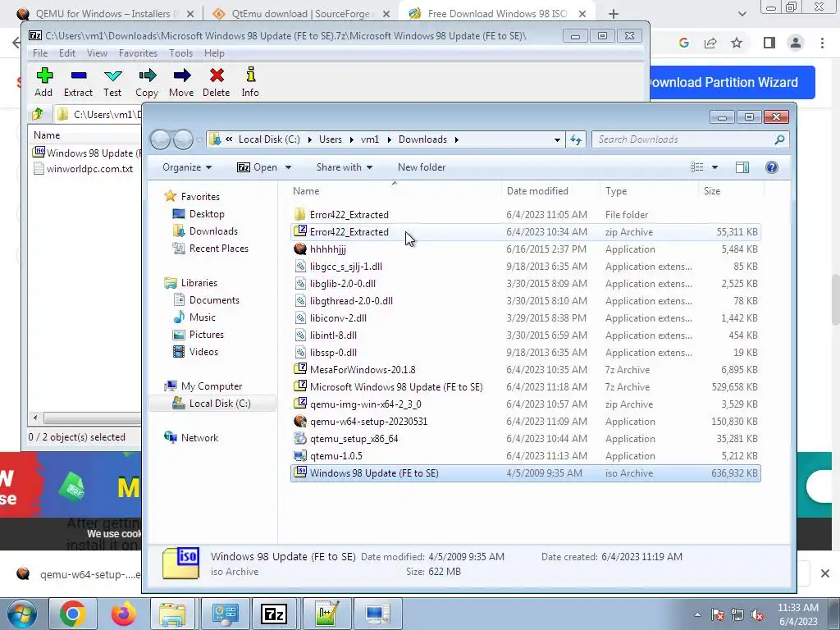Select the Libraries node in the sidebar
Screen dimensions: 840x630
click(190, 283)
